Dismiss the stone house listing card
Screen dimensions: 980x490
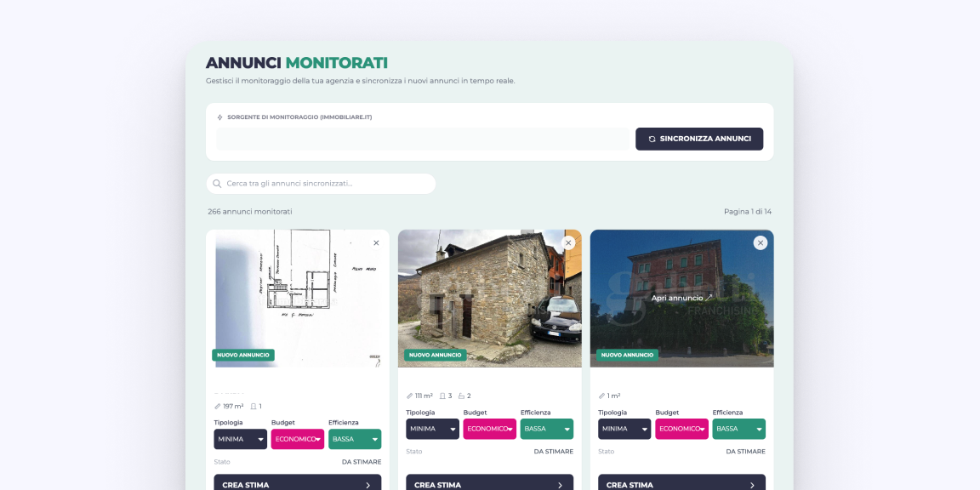[568, 243]
